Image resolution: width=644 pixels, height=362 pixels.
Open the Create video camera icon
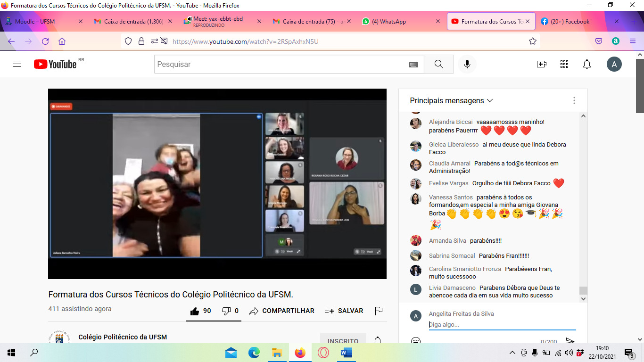(x=541, y=64)
